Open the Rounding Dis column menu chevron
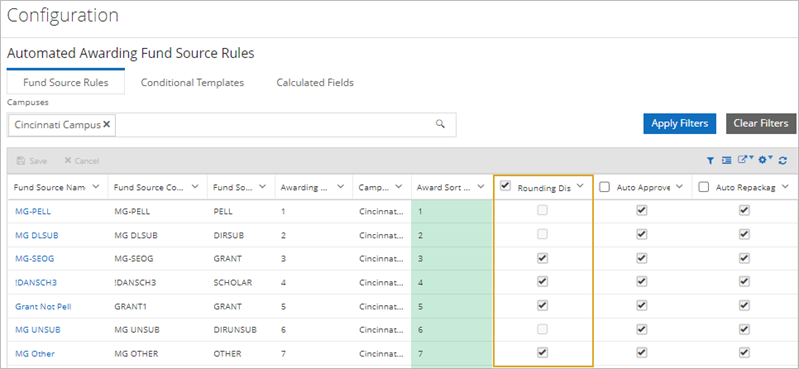The width and height of the screenshot is (799, 369). 580,187
